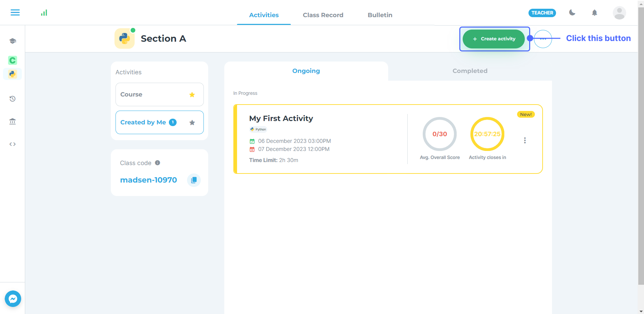Toggle dark mode moon icon

tap(572, 13)
